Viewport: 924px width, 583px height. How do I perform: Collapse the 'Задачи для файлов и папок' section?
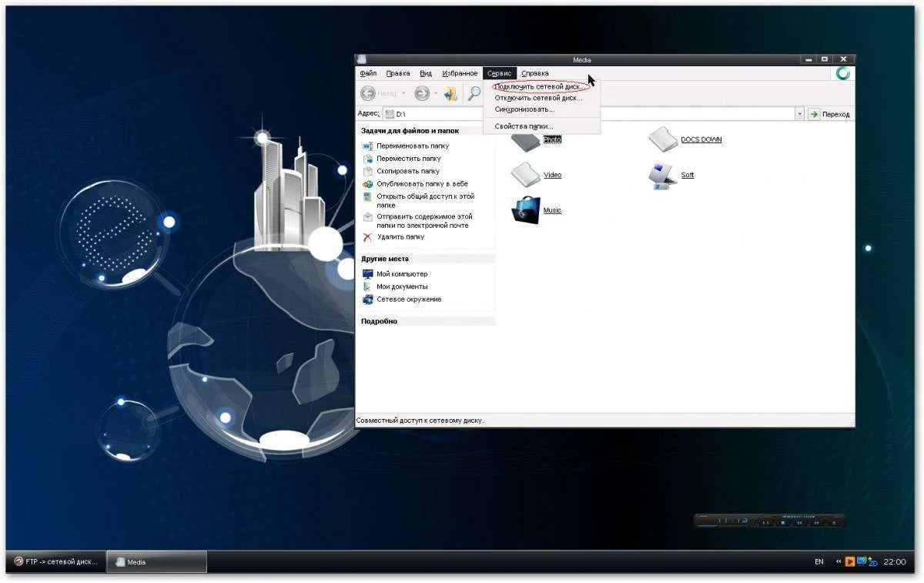coord(427,131)
